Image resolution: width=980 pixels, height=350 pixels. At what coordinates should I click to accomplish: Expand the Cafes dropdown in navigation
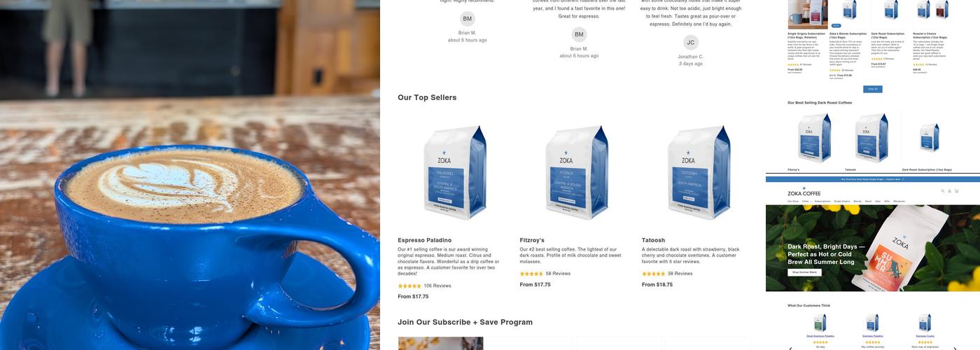pos(807,202)
